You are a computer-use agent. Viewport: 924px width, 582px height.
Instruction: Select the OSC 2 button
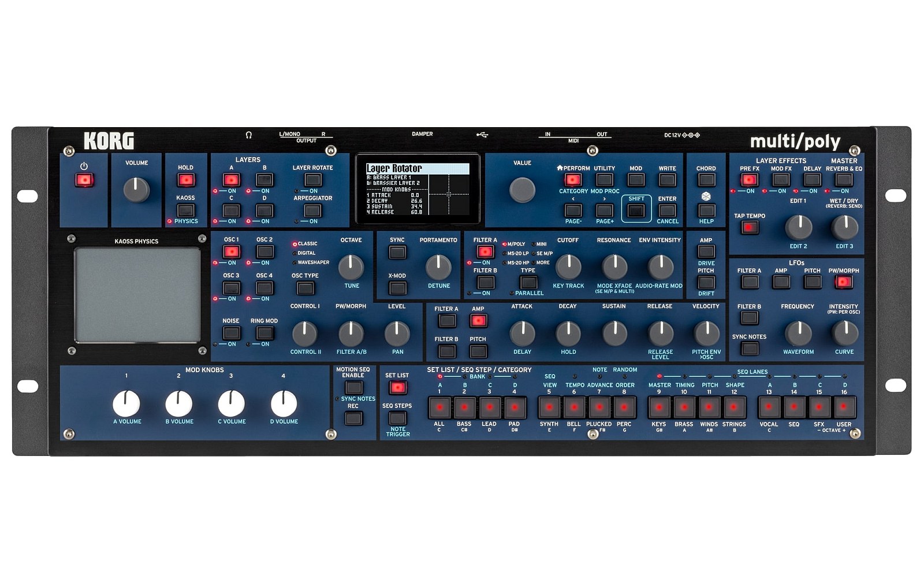tap(264, 251)
